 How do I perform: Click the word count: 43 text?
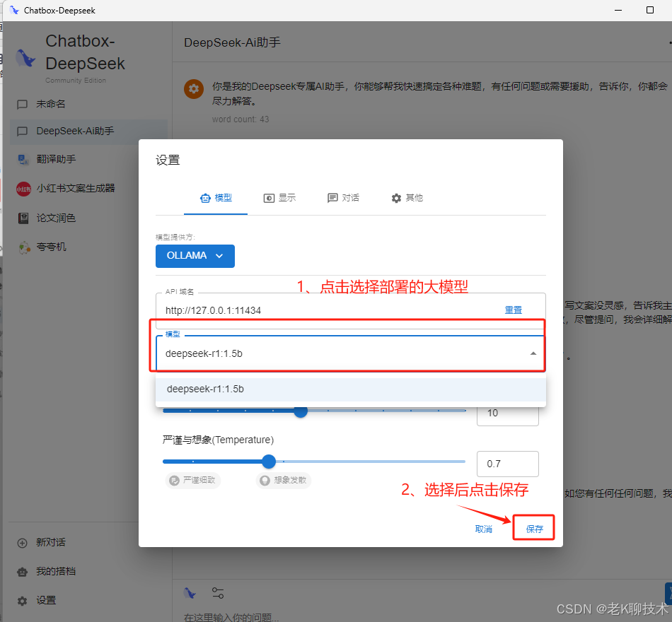(241, 119)
